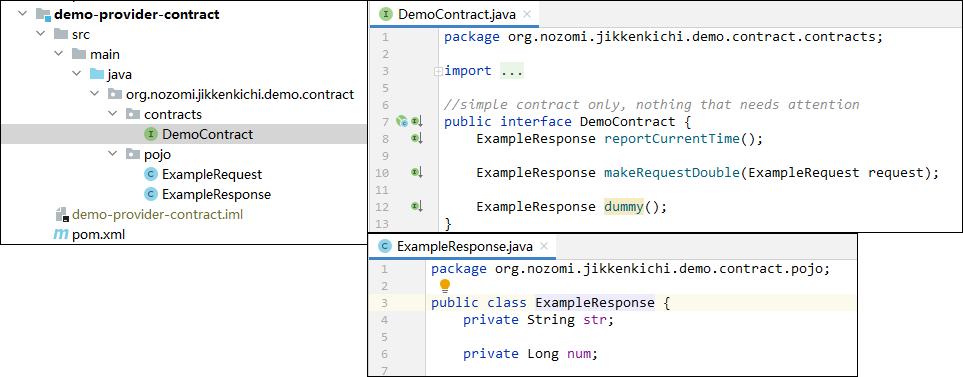Click the iml file icon for demo-provider-contract.iml

point(61,214)
